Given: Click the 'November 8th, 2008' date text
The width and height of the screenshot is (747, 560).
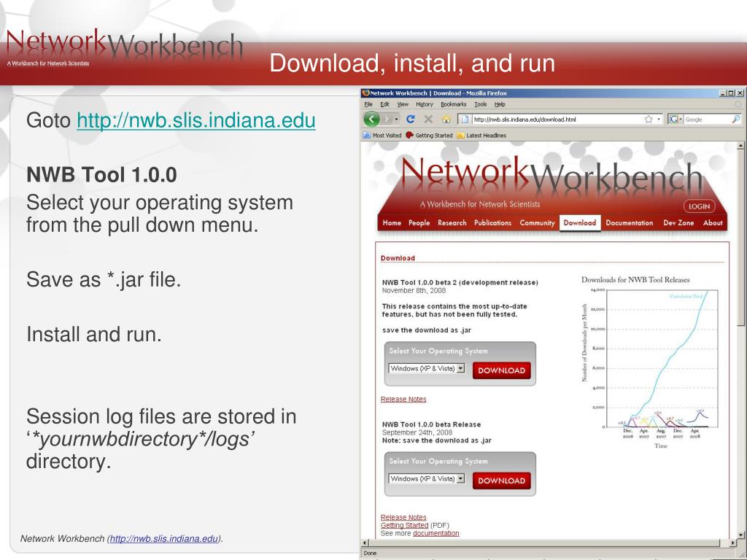Looking at the screenshot, I should click(414, 290).
